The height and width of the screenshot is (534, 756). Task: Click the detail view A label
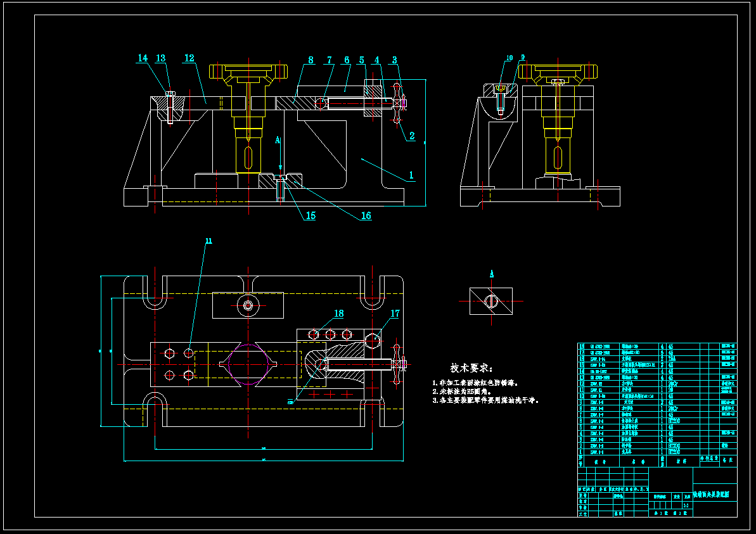492,274
